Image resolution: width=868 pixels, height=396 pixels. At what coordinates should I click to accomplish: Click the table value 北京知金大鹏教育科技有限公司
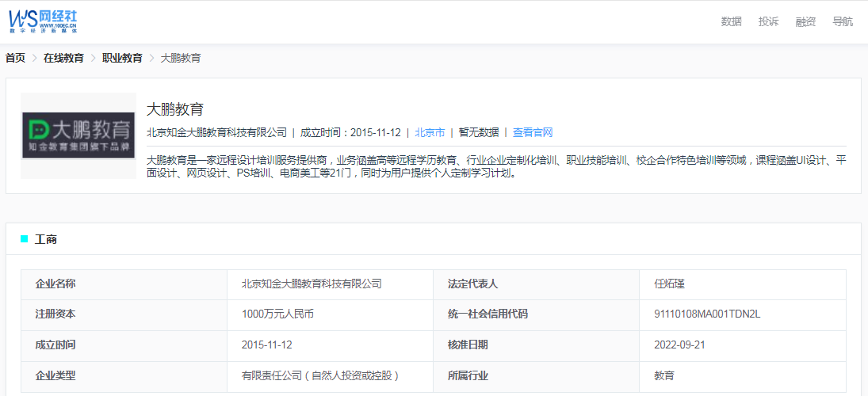[312, 284]
